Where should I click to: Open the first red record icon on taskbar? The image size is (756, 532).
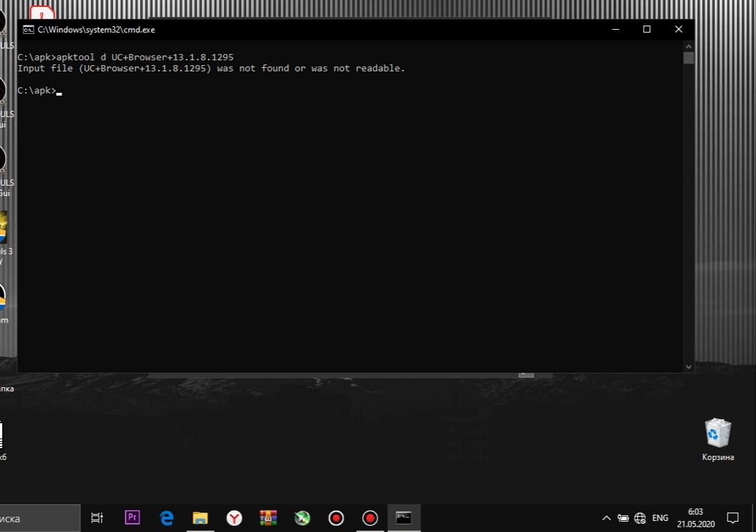[336, 518]
